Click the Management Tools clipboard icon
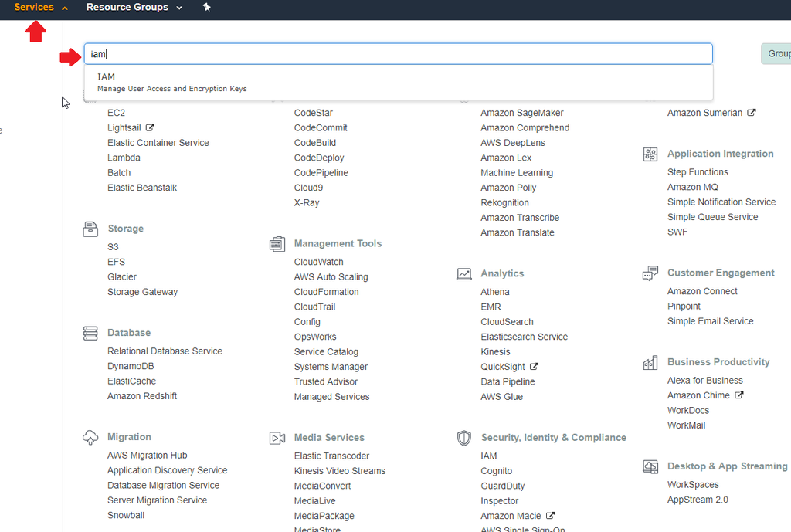This screenshot has height=532, width=791. point(277,243)
